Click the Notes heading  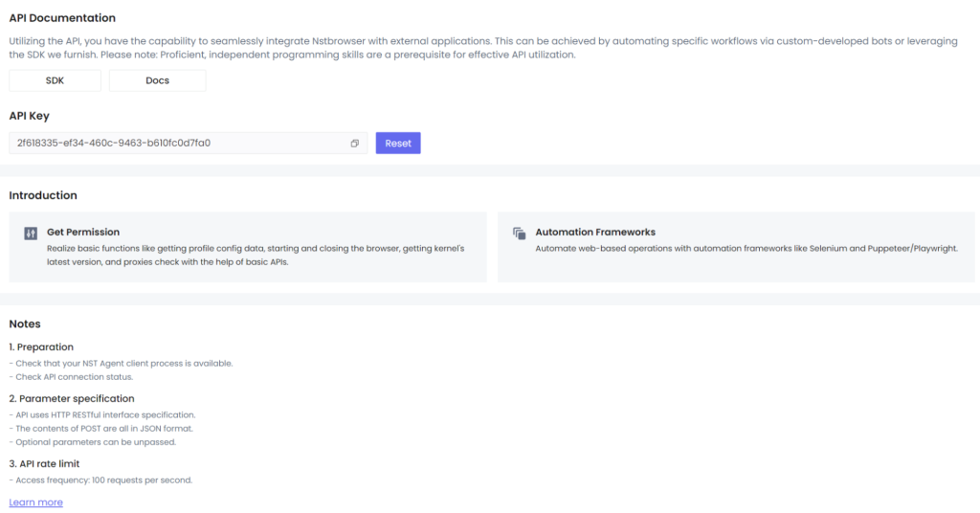coord(24,323)
